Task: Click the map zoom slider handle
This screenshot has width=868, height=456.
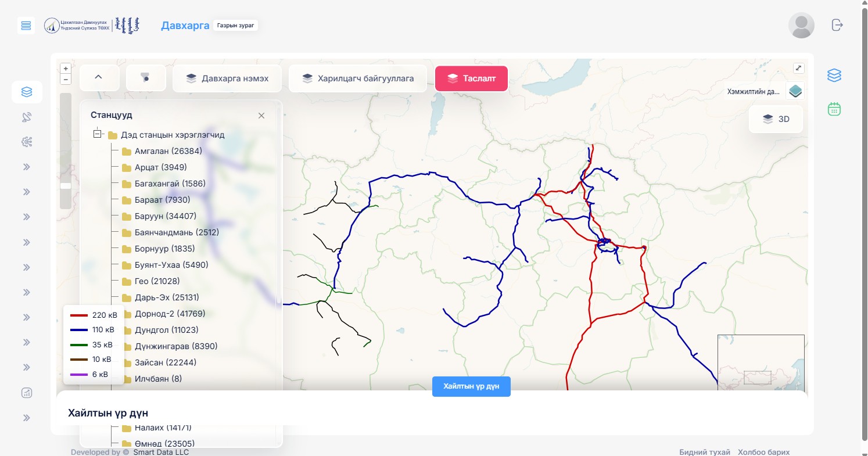Action: pyautogui.click(x=66, y=186)
